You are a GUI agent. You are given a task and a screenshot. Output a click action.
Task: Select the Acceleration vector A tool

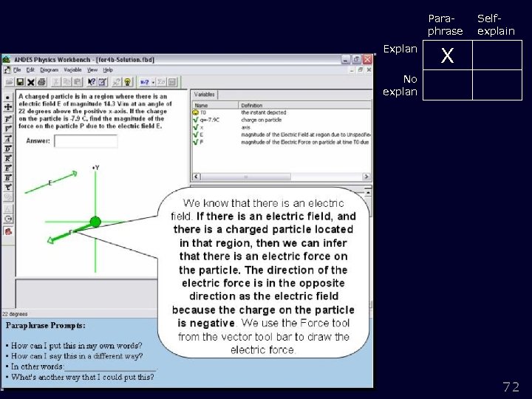click(x=8, y=139)
